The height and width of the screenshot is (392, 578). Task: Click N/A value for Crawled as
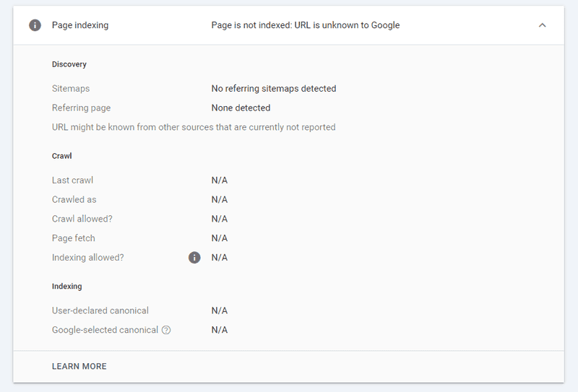click(x=220, y=200)
